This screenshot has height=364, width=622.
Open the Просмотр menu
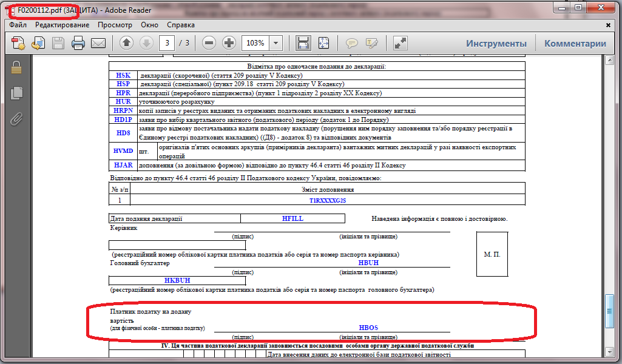[x=115, y=25]
